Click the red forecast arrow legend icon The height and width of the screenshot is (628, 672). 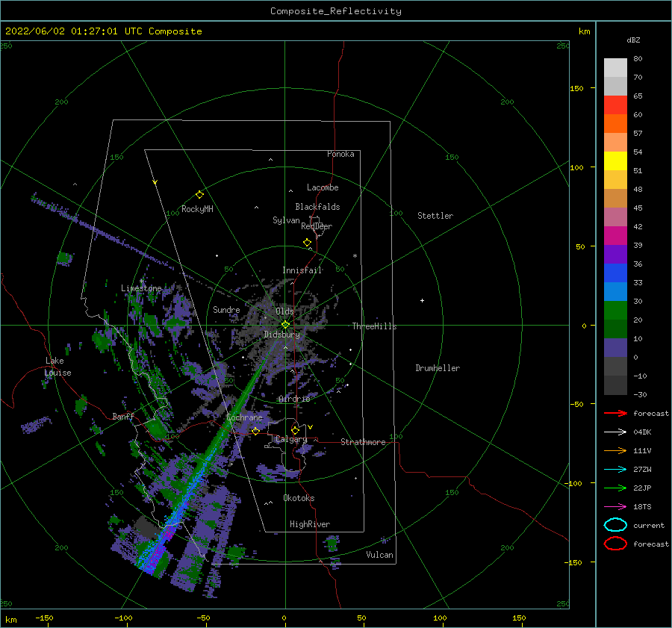pos(615,413)
